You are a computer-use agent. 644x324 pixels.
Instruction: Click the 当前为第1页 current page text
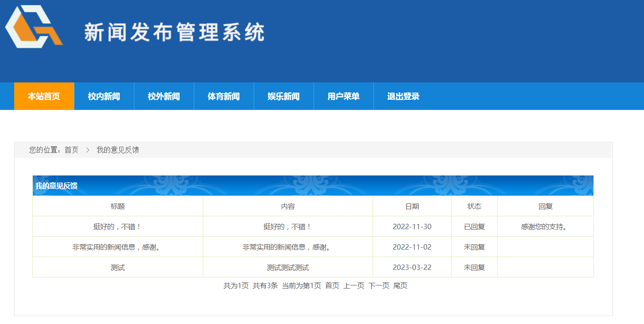[x=302, y=285]
